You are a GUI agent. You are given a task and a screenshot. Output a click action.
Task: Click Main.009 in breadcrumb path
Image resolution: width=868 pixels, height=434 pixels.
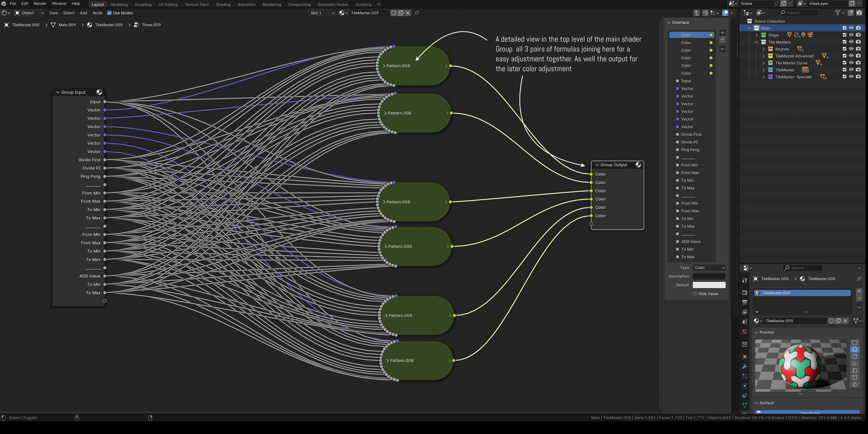click(x=67, y=25)
